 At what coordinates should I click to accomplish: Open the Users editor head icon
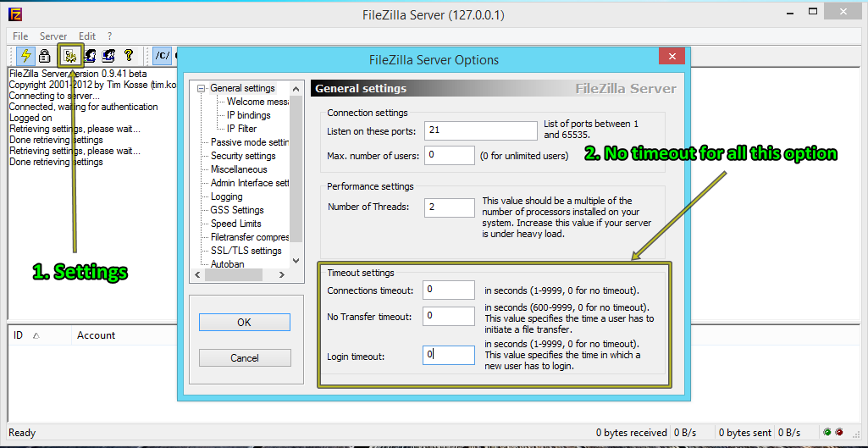pyautogui.click(x=90, y=55)
